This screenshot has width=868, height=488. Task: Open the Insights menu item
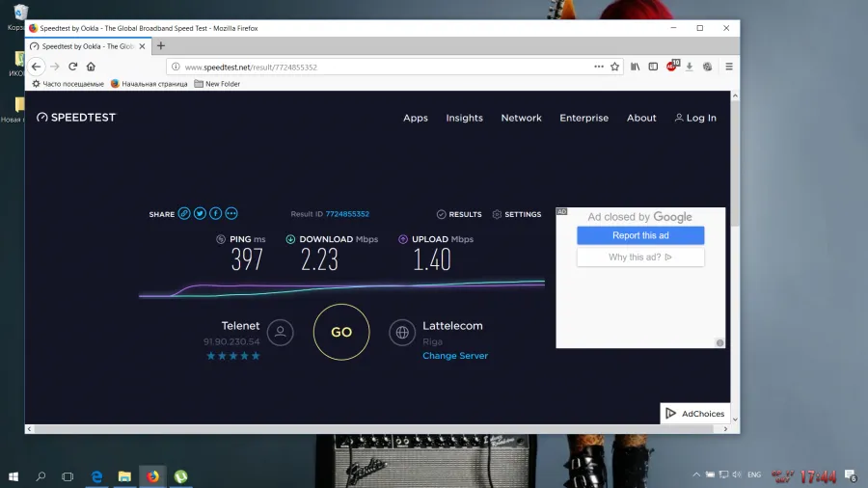coord(465,118)
